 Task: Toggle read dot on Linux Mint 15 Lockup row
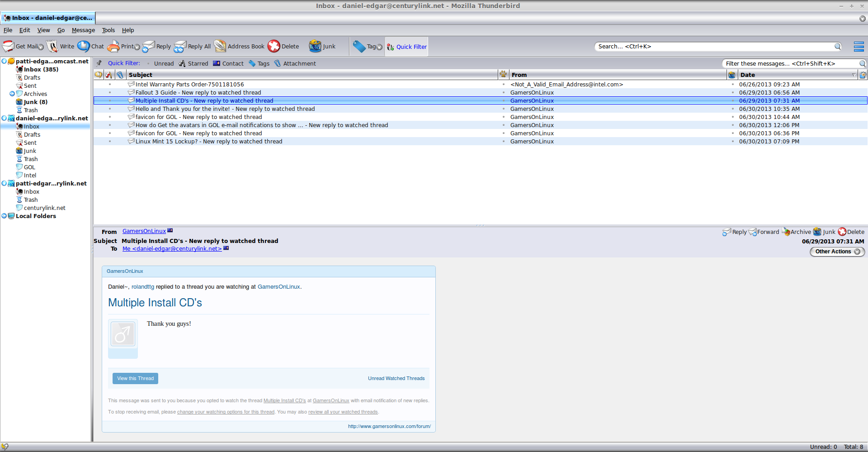[x=504, y=142]
